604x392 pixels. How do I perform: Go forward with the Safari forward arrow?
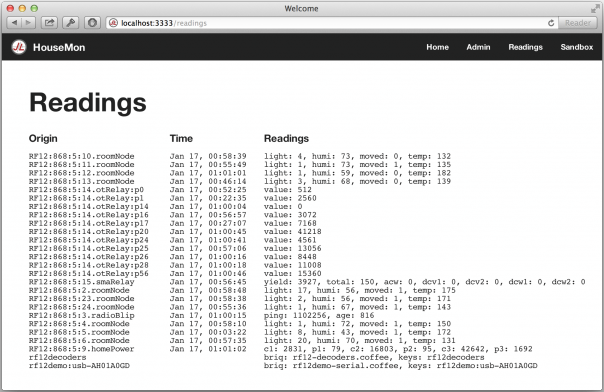pos(29,23)
